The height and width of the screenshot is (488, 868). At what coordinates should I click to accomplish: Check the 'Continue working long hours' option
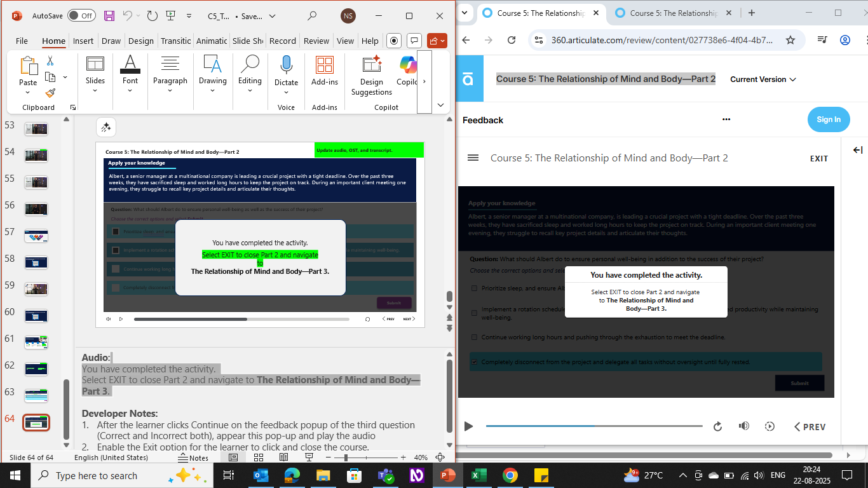point(474,337)
